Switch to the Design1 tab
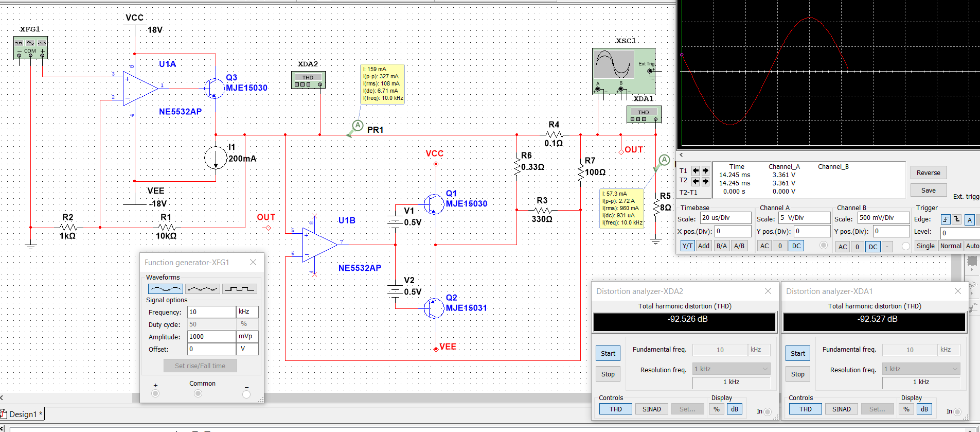The image size is (980, 432). (x=22, y=414)
